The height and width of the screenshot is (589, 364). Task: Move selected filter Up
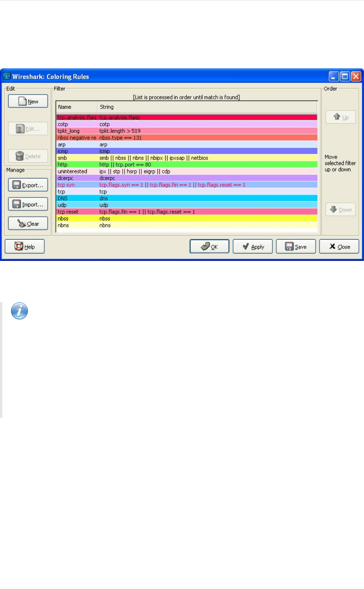[340, 117]
